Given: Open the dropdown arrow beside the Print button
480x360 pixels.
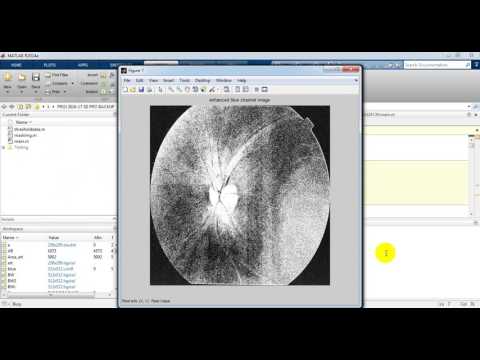Looking at the screenshot, I should pyautogui.click(x=65, y=91).
